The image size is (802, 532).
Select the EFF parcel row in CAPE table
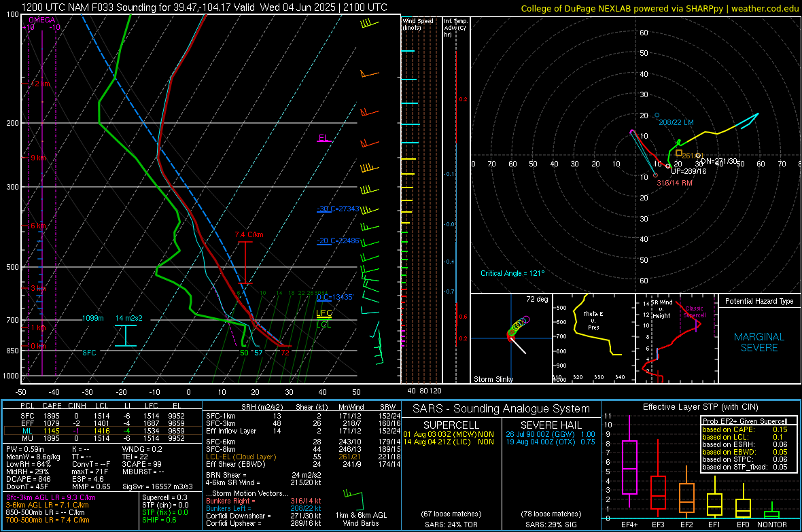(x=103, y=423)
